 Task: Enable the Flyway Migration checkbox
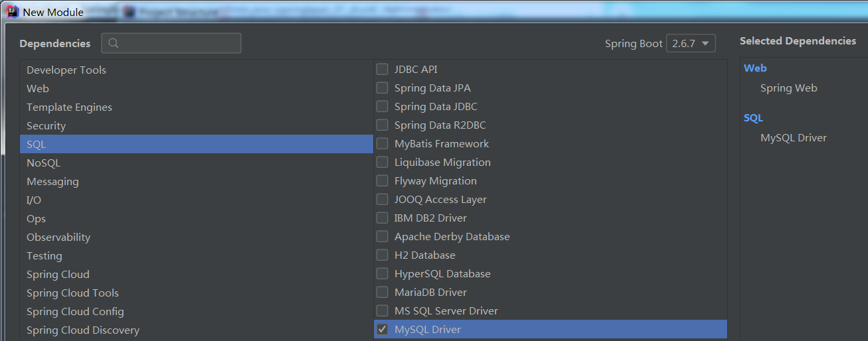(382, 180)
